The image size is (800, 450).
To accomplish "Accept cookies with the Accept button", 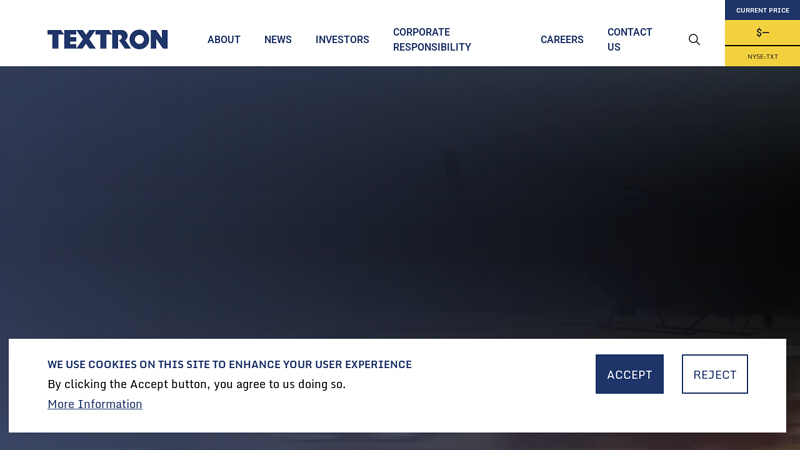I will pyautogui.click(x=629, y=374).
